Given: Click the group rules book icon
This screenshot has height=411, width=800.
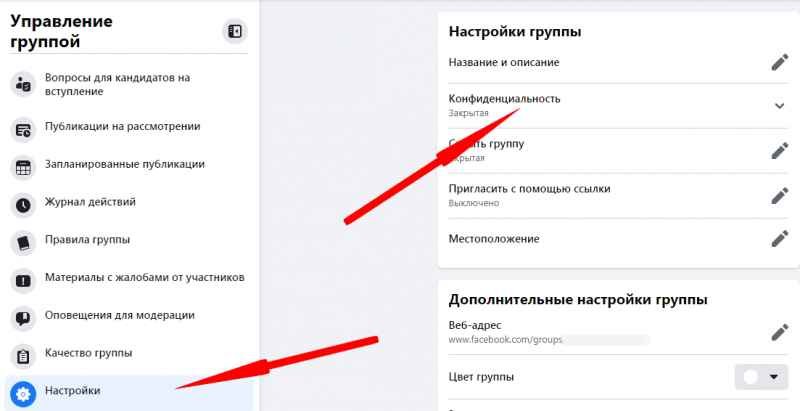Looking at the screenshot, I should [23, 243].
